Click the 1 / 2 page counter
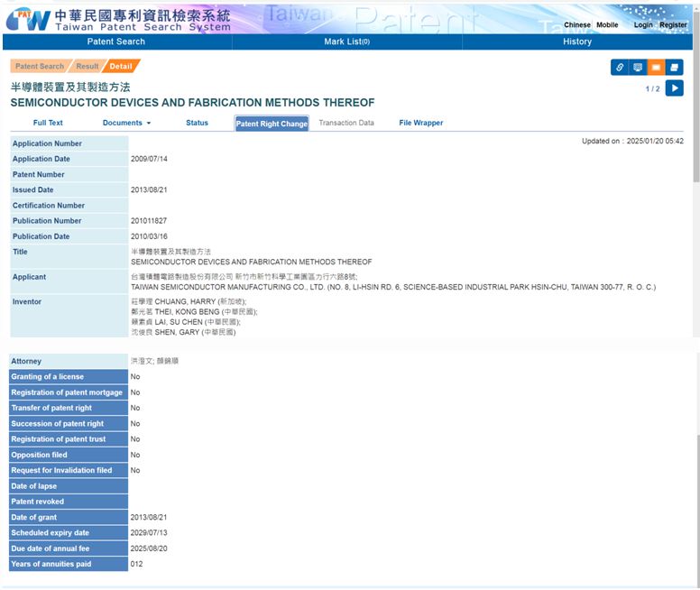 (x=652, y=89)
